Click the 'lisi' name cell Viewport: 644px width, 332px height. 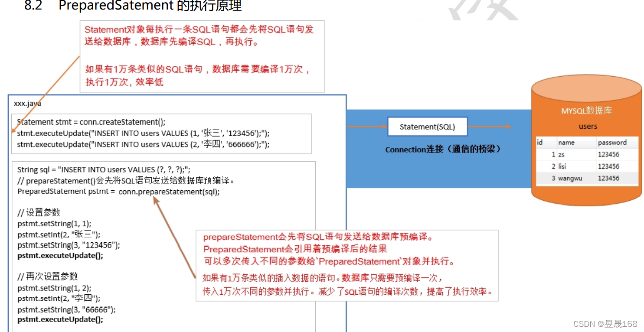[x=562, y=166]
